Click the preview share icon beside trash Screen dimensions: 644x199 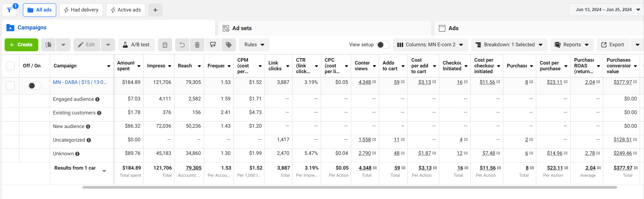(x=213, y=45)
